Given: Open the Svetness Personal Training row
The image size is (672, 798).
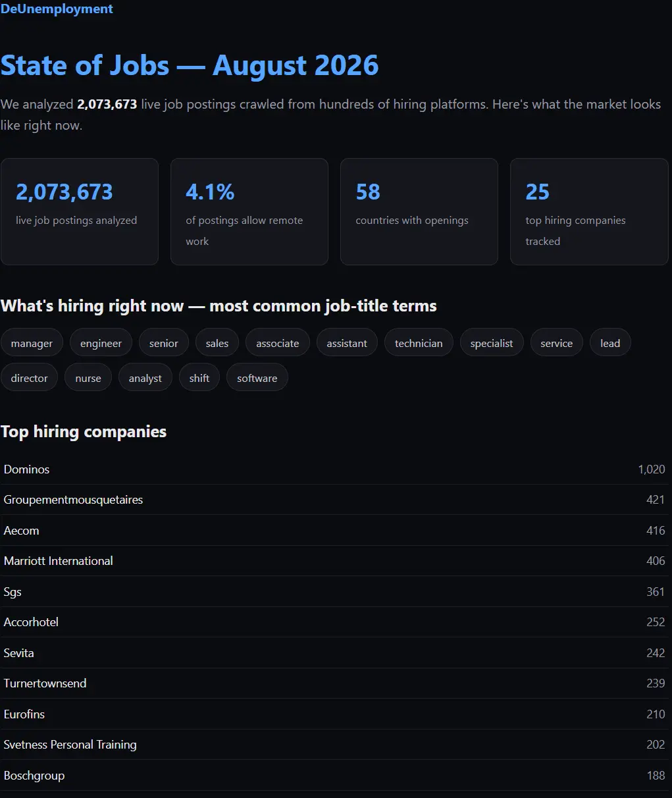Looking at the screenshot, I should (x=334, y=745).
